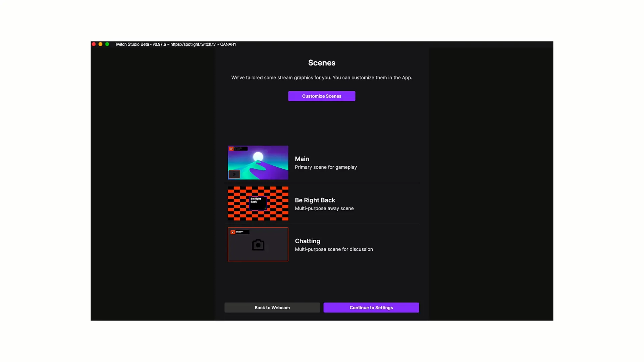The image size is (644, 362).
Task: Maximize the Twitch Studio window
Action: 107,44
